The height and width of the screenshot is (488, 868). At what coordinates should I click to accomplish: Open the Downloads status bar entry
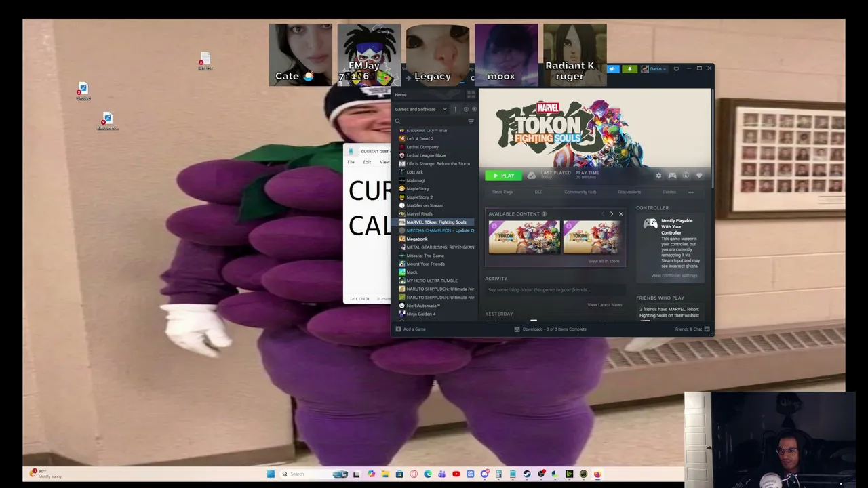[550, 329]
